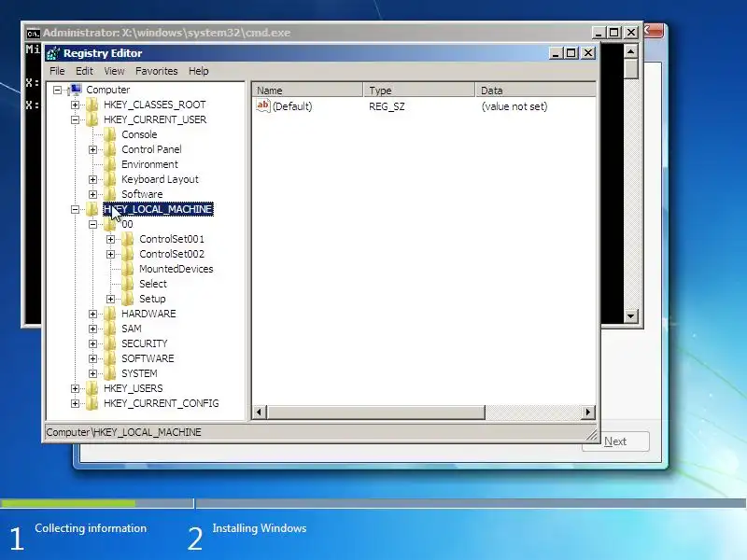Click the Setup key folder icon
Viewport: 747px width, 560px height.
click(128, 299)
